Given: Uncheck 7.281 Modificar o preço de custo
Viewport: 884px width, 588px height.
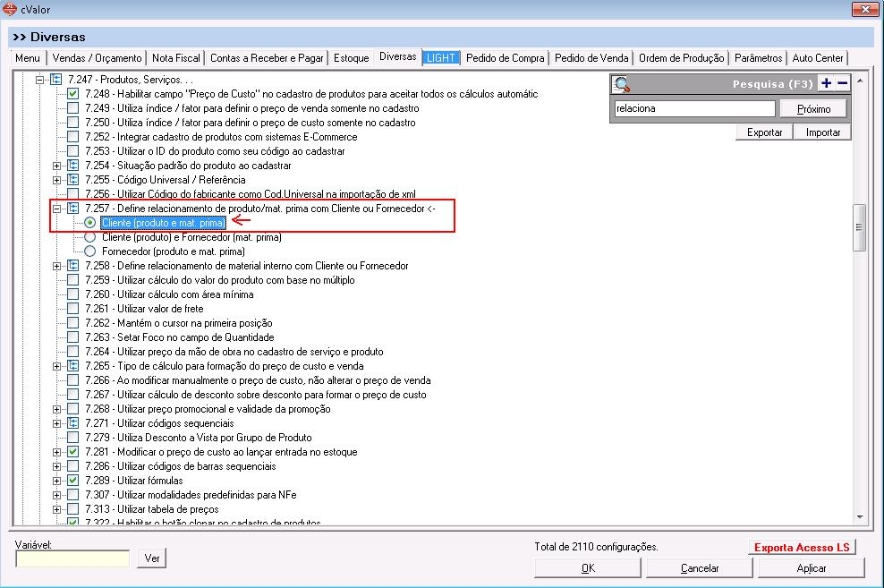Looking at the screenshot, I should (x=73, y=452).
